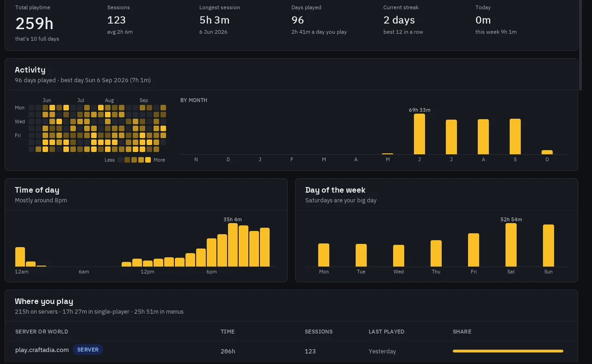
Task: Open the play.craftadia.com server entry
Action: point(42,350)
